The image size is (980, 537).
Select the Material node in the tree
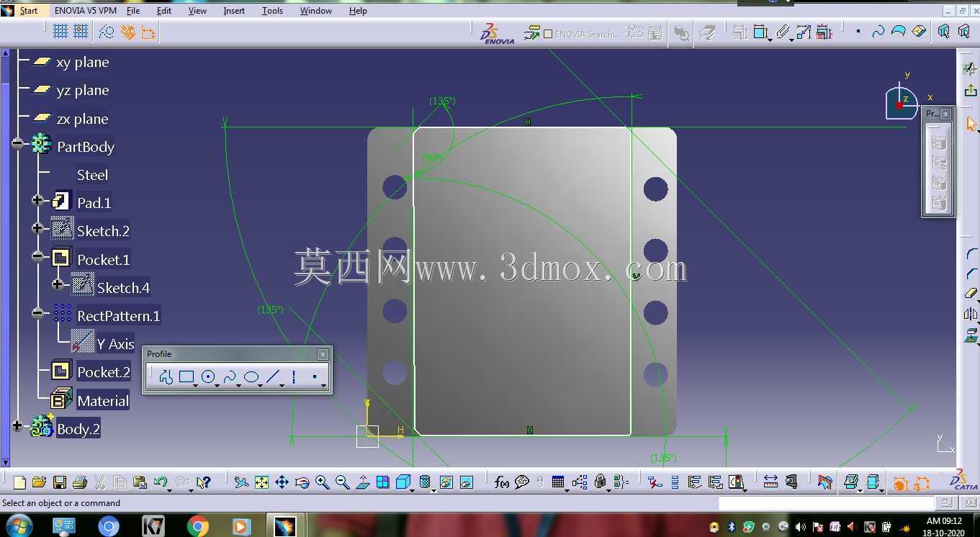pyautogui.click(x=103, y=401)
